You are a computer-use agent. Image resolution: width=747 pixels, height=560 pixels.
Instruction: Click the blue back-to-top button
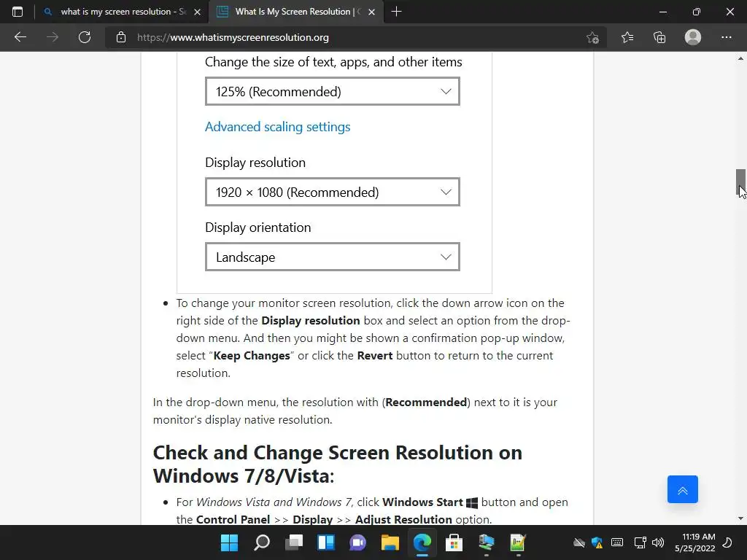pos(682,489)
